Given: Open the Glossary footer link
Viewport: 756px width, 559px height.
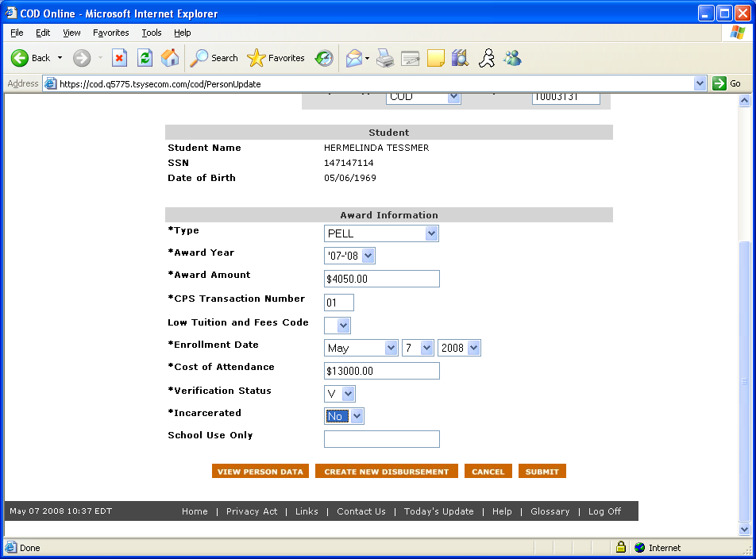Looking at the screenshot, I should click(550, 511).
